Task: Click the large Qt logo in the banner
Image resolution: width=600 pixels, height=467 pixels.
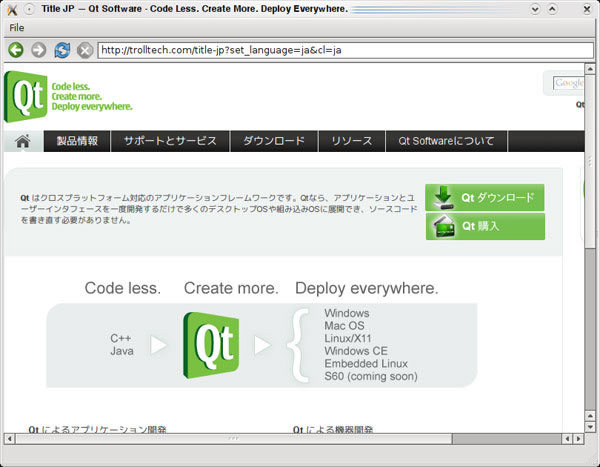Action: (x=211, y=345)
